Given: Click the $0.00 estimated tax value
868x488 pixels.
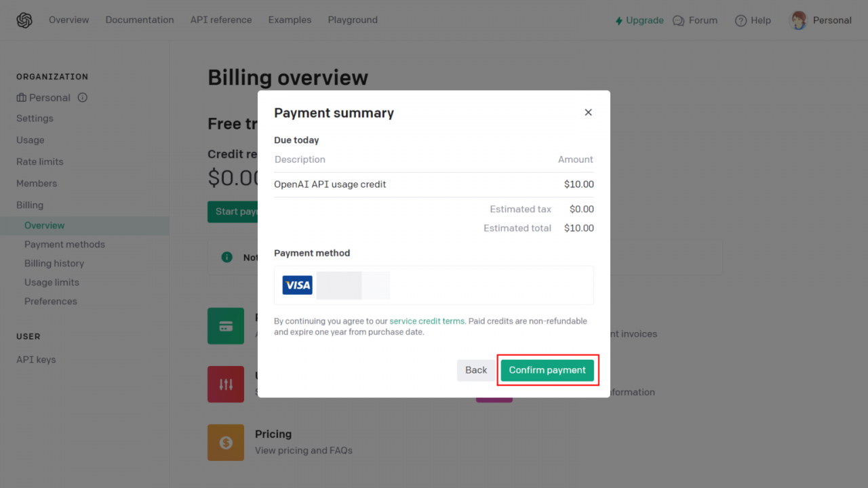Looking at the screenshot, I should [x=582, y=209].
